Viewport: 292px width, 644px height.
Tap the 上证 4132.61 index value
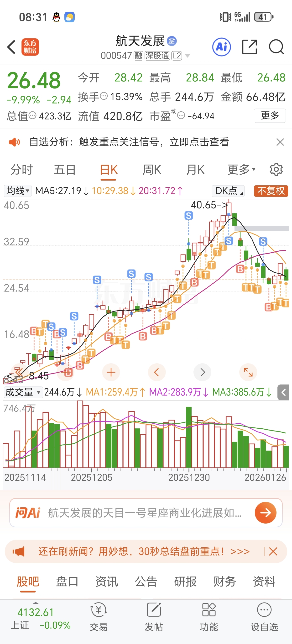click(x=36, y=613)
